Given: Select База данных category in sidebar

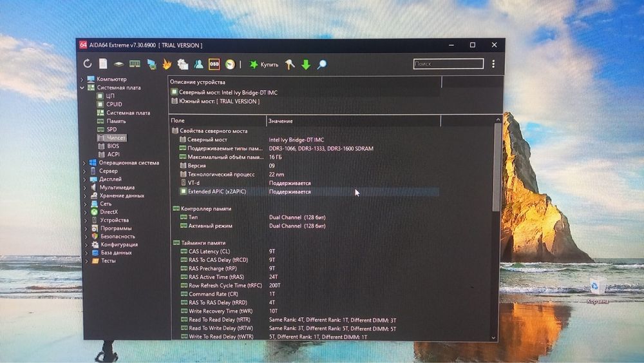Looking at the screenshot, I should tap(111, 253).
